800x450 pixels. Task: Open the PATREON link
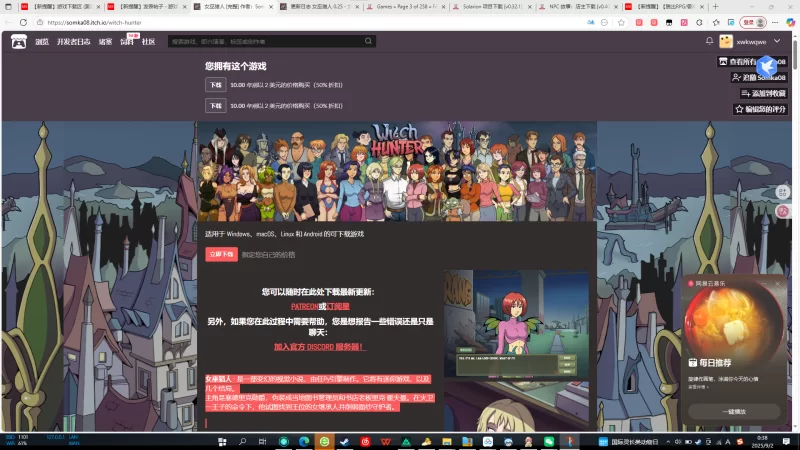click(305, 307)
